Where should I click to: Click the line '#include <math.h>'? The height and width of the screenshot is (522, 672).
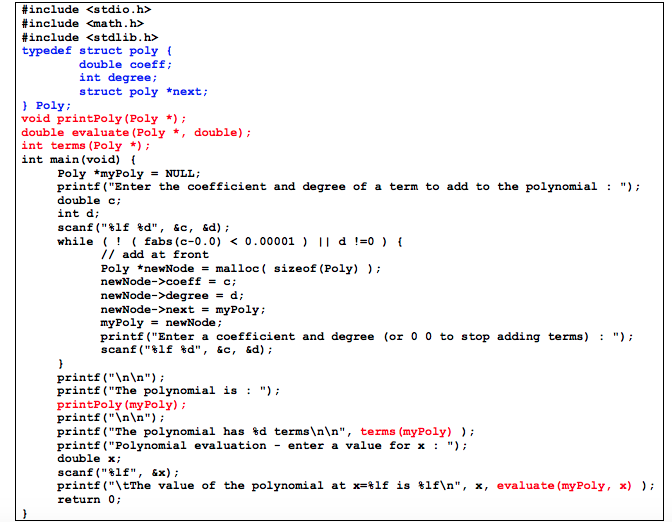pos(83,24)
